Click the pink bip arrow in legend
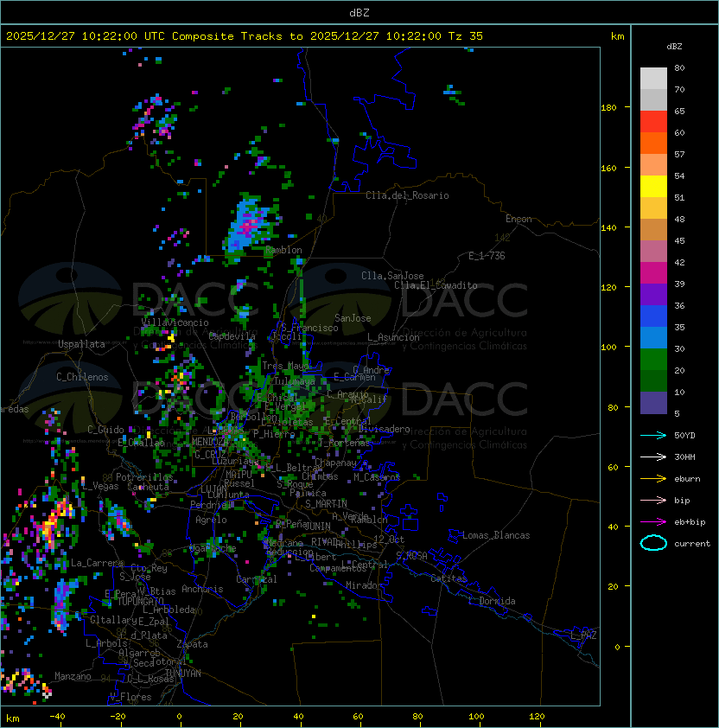 pos(653,500)
